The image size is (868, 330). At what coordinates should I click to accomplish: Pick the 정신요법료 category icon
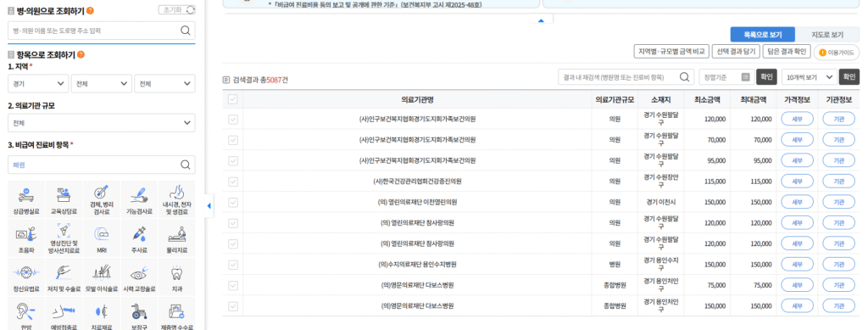(26, 277)
